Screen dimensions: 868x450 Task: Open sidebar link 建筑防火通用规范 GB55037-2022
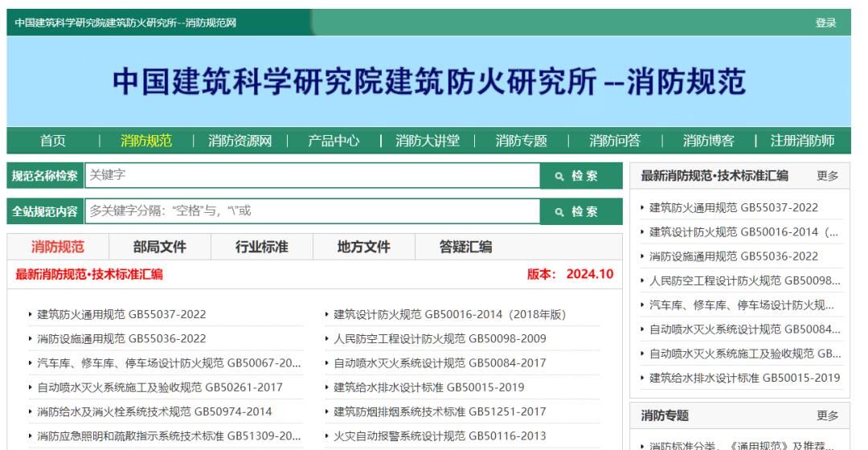[734, 207]
